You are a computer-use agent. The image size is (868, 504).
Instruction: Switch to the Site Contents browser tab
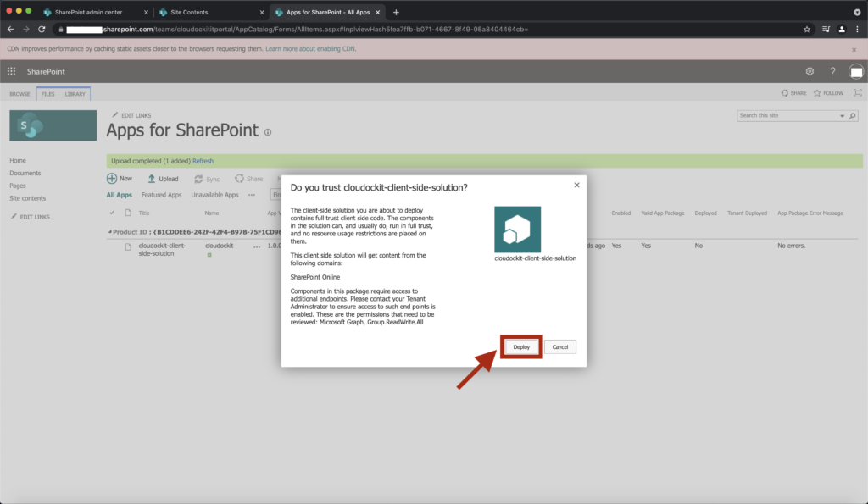pyautogui.click(x=189, y=12)
